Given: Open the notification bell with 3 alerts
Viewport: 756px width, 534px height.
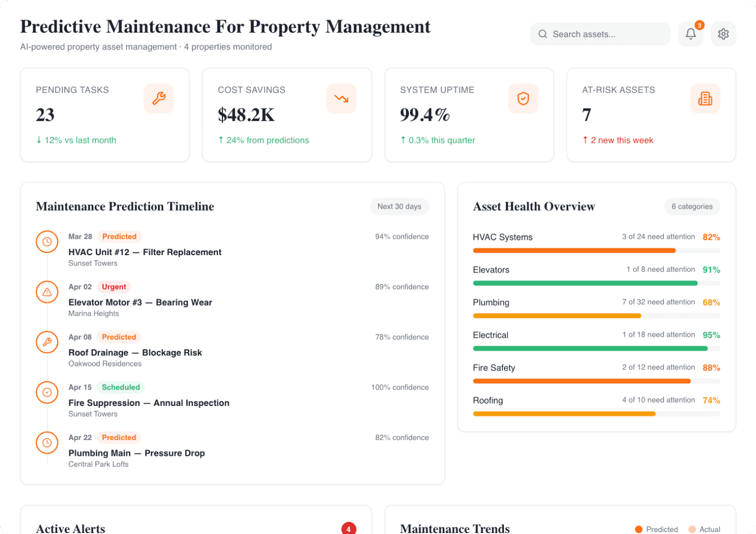Looking at the screenshot, I should (x=691, y=34).
